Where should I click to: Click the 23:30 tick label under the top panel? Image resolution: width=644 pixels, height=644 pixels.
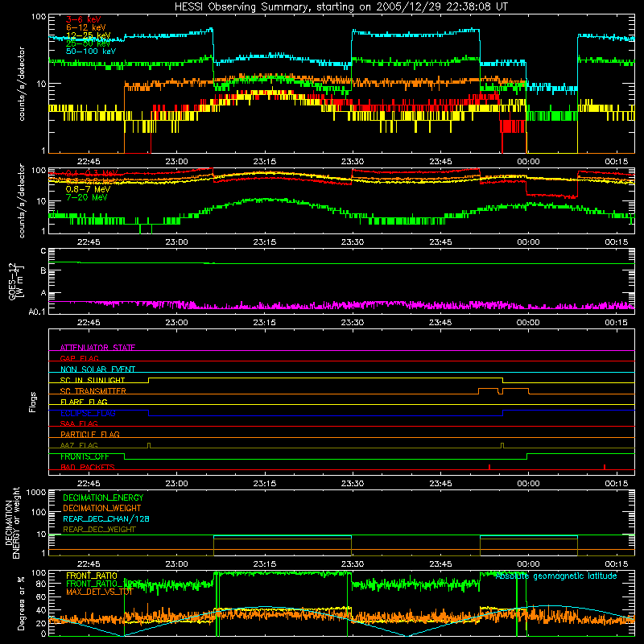(x=353, y=162)
